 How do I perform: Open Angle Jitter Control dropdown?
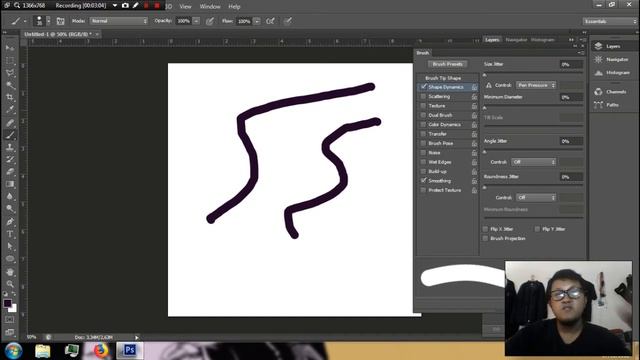click(534, 162)
